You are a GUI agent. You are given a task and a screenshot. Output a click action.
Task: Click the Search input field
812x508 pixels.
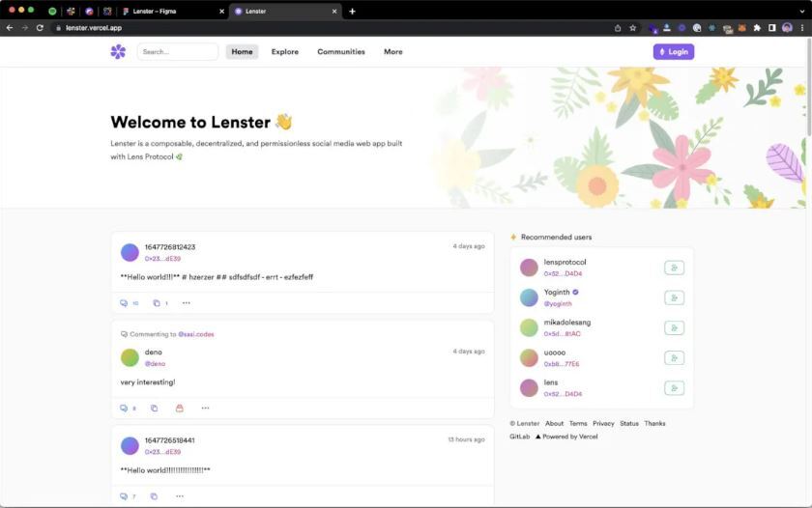(178, 52)
